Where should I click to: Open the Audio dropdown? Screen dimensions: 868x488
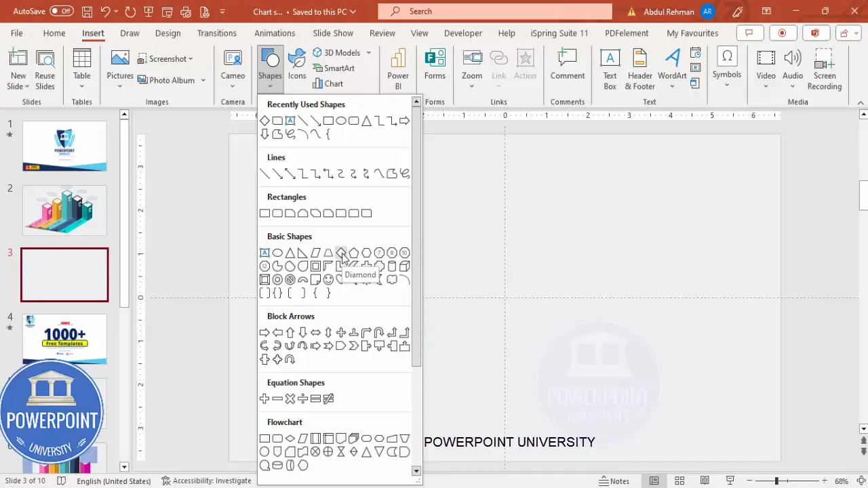coord(792,86)
